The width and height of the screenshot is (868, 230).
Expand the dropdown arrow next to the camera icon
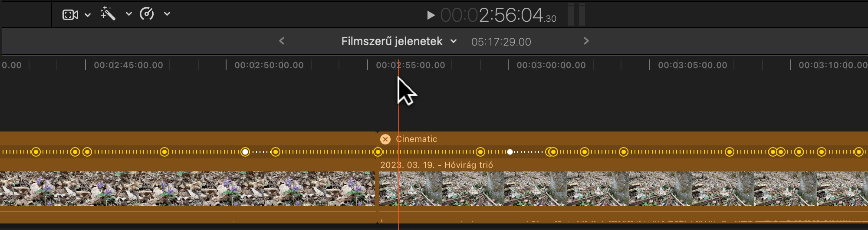88,15
